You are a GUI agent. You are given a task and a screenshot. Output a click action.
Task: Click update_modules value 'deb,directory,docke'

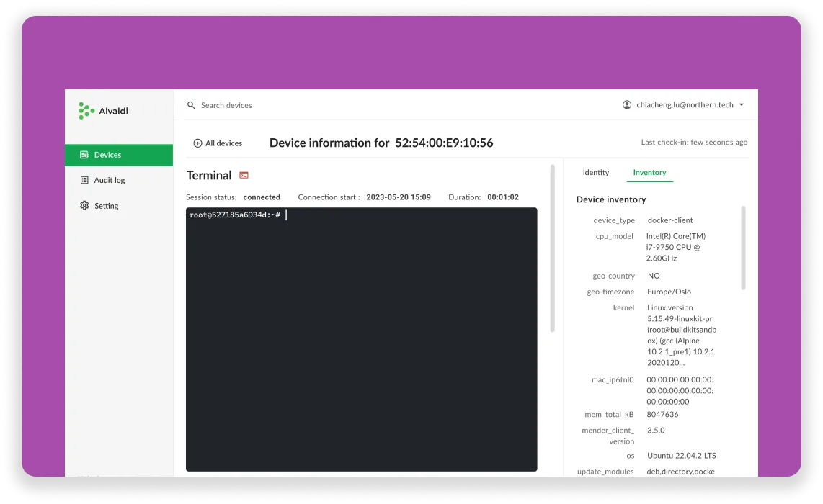click(x=681, y=472)
